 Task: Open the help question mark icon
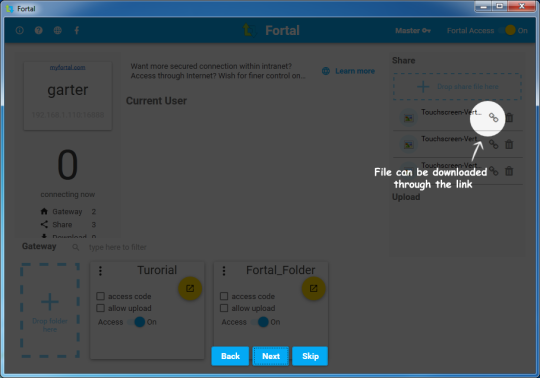click(x=39, y=30)
